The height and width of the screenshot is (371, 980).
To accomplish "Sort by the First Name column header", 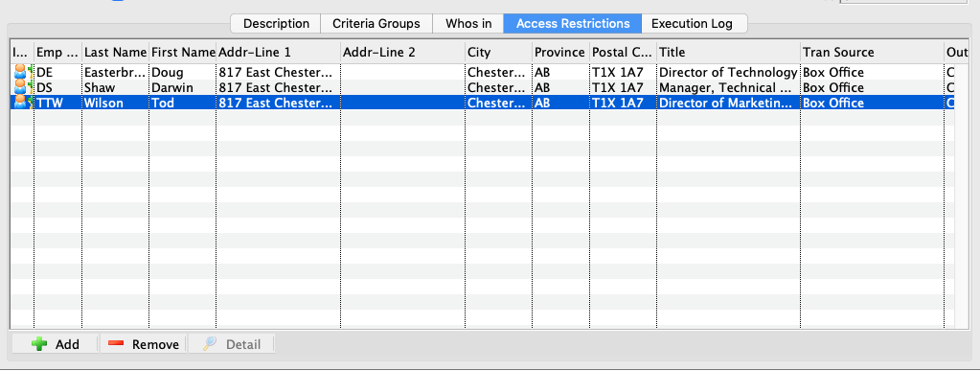I will (183, 53).
